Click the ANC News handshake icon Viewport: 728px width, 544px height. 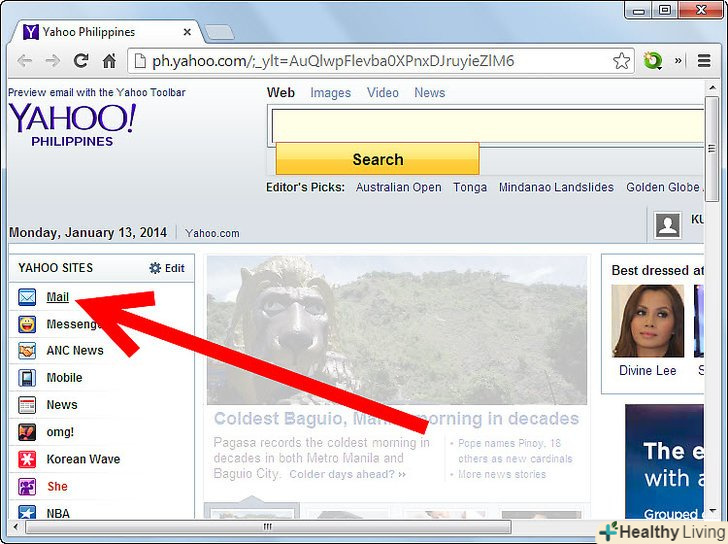pyautogui.click(x=27, y=351)
